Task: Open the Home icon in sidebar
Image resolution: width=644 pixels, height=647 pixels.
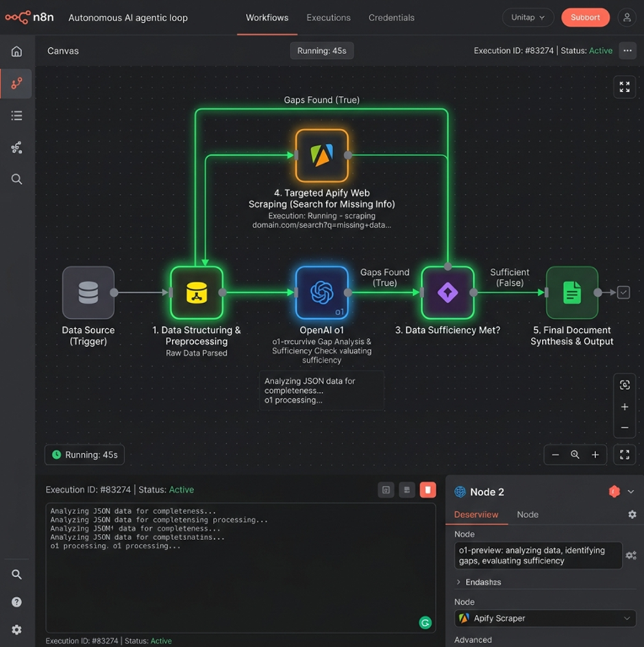Action: point(16,51)
